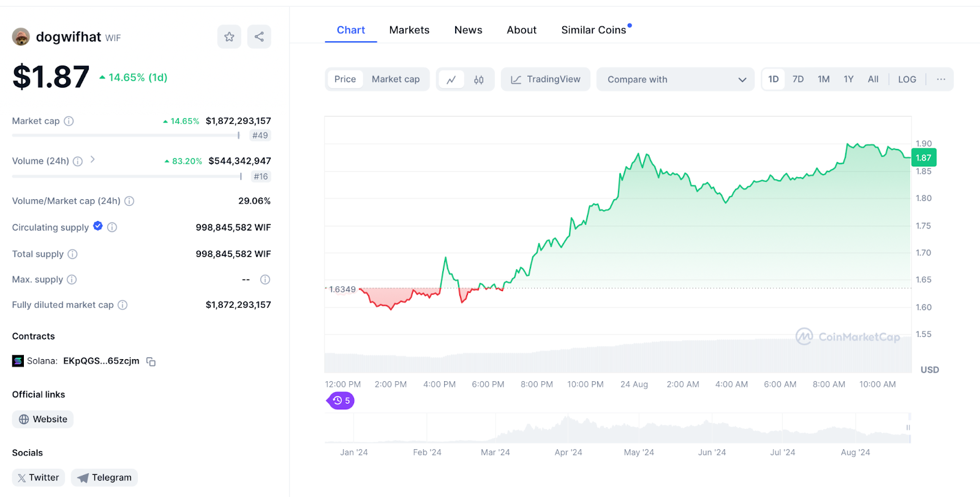This screenshot has height=497, width=980.
Task: Open the Volume (24h) info icon
Action: 78,161
